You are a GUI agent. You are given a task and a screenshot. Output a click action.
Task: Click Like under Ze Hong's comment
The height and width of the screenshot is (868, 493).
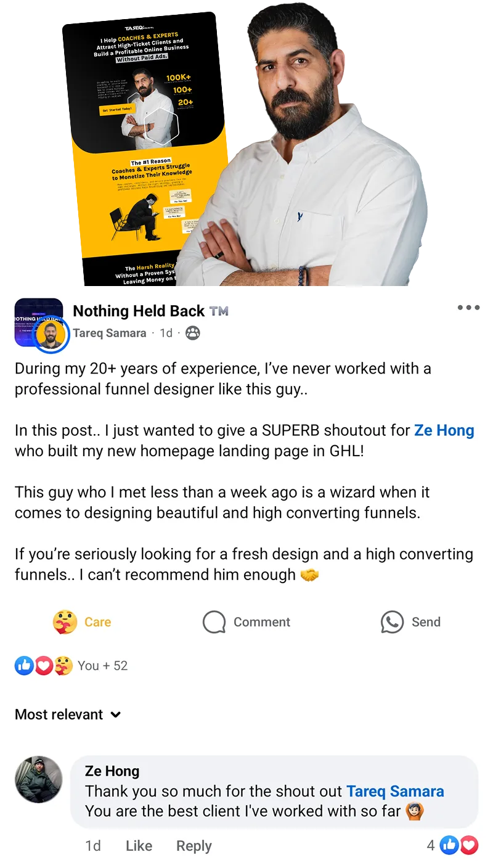tap(139, 846)
